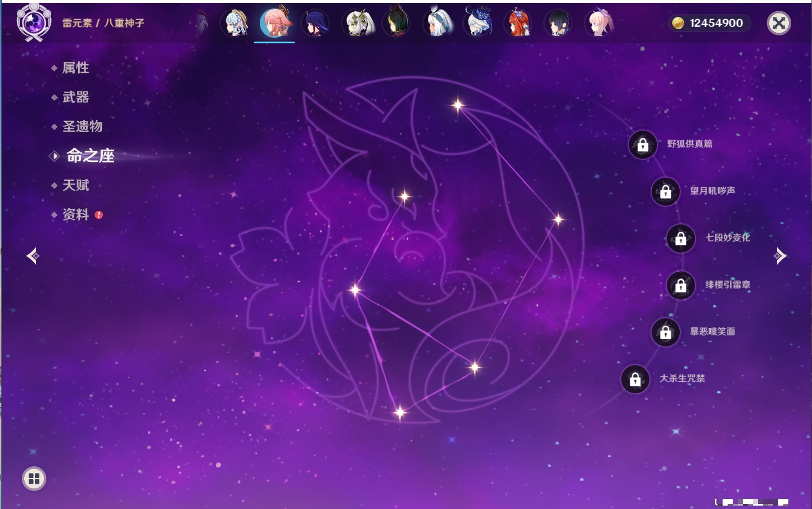Switch to the Tighnari avatar with dark ears
This screenshot has width=812, height=509.
tap(397, 23)
